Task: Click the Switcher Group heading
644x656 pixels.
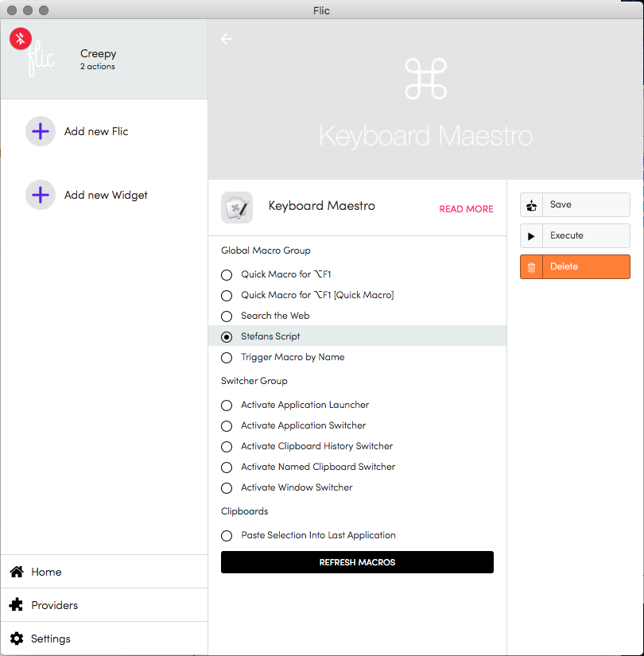Action: 254,381
